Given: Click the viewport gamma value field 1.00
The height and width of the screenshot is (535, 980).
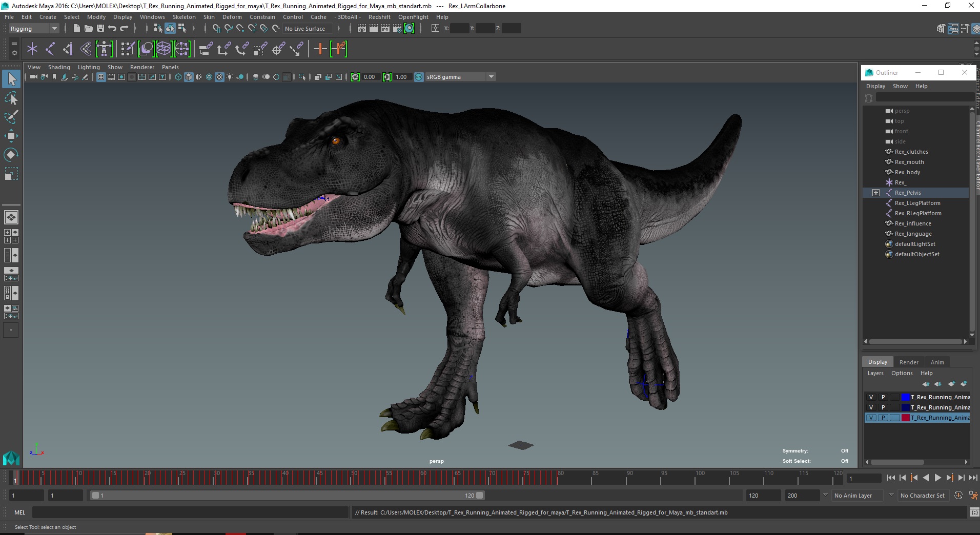Looking at the screenshot, I should (x=402, y=77).
